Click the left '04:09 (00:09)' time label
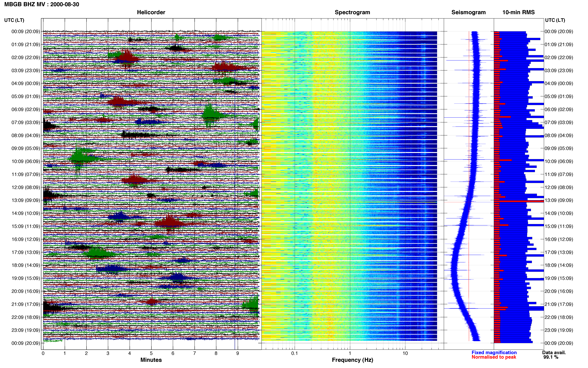This screenshot has height=368, width=588. tap(26, 83)
